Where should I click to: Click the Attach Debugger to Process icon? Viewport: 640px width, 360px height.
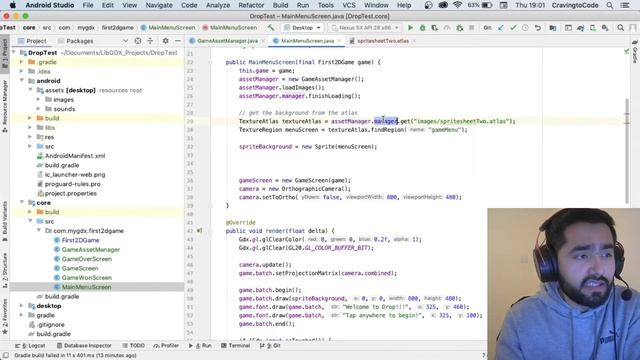click(460, 28)
